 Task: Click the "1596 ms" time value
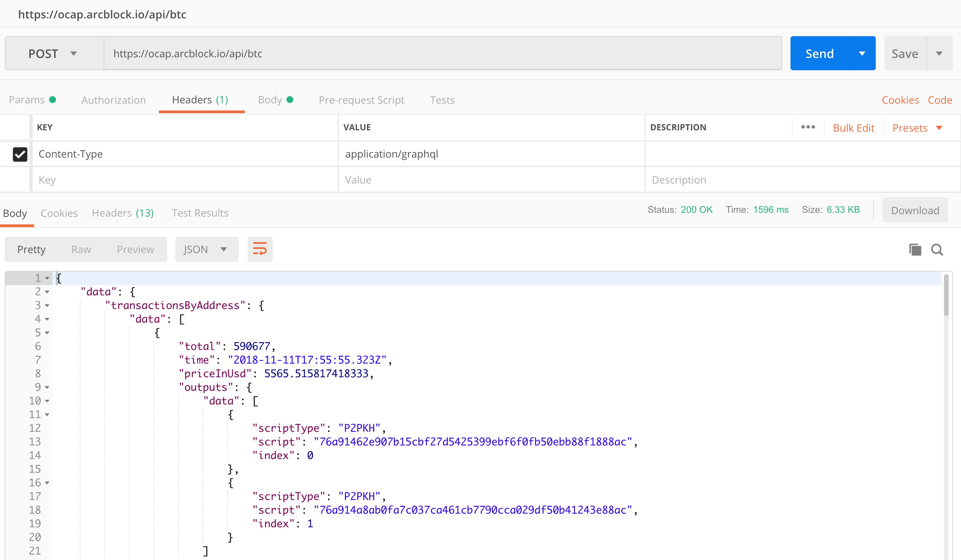(771, 210)
